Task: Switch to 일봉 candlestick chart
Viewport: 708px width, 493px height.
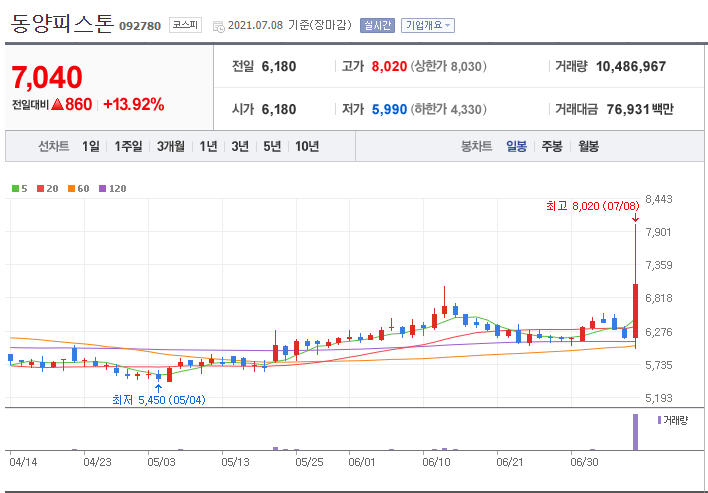Action: (516, 146)
